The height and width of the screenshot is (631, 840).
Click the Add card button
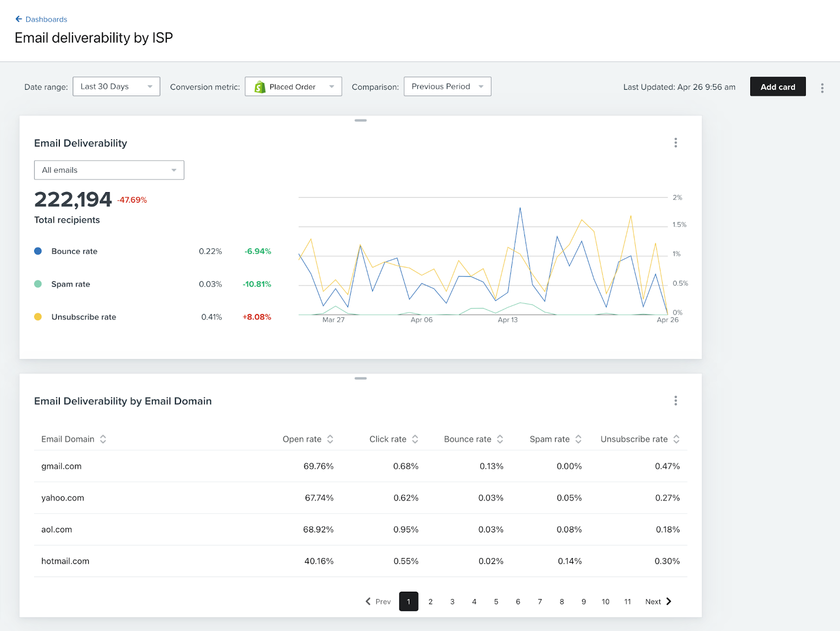(x=778, y=87)
